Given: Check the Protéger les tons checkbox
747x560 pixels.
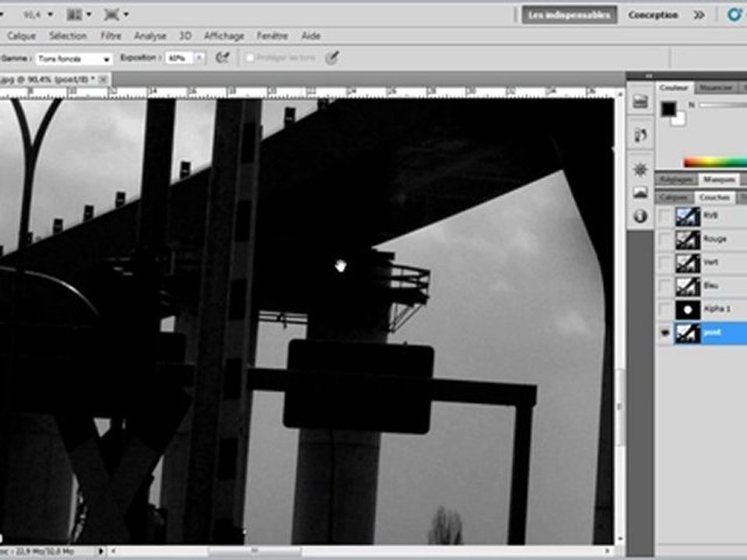Looking at the screenshot, I should pos(249,58).
